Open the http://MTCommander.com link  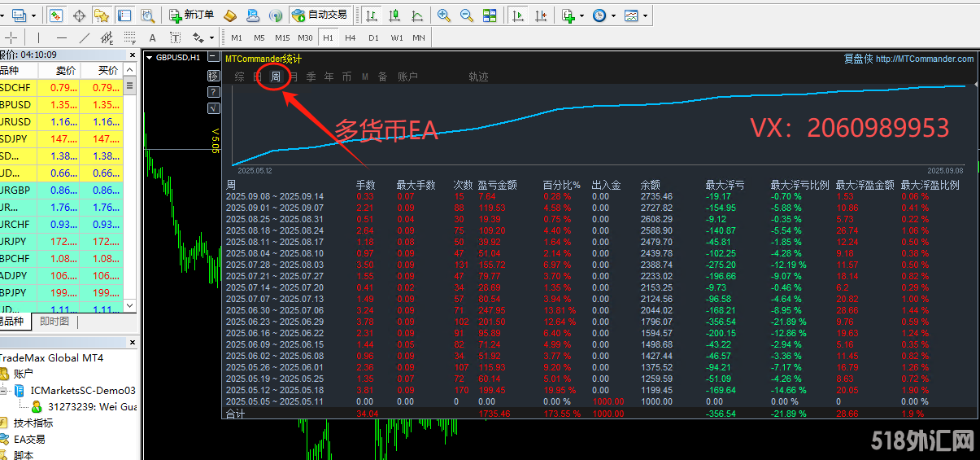925,59
